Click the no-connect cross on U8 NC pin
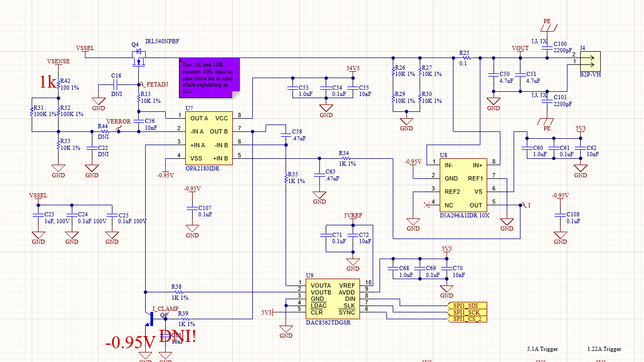The width and height of the screenshot is (644, 362). 427,203
